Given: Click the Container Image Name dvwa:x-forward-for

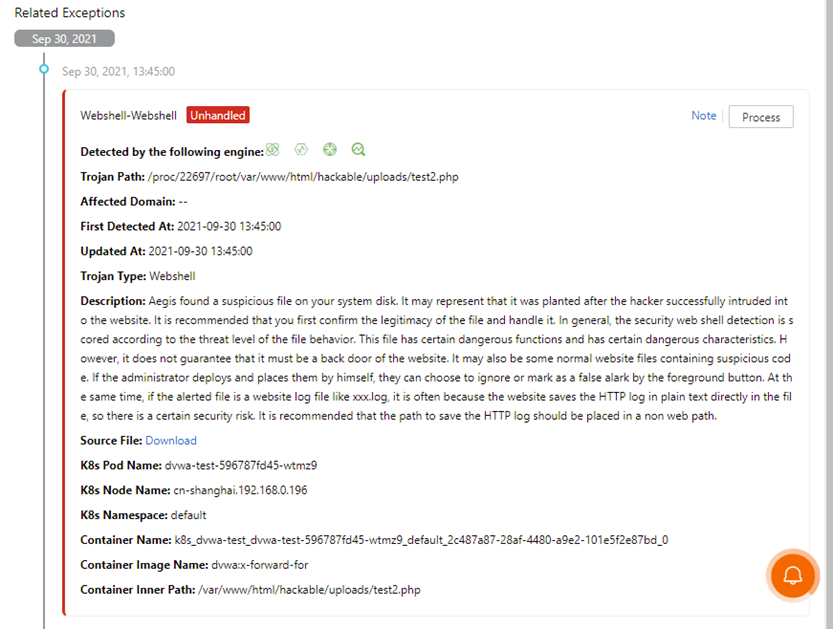Looking at the screenshot, I should pos(260,565).
